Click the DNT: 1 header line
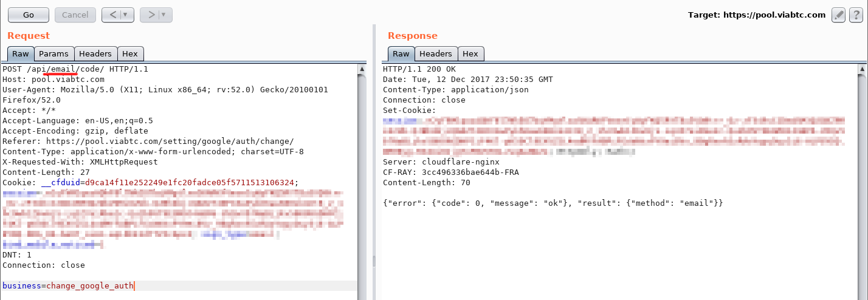The height and width of the screenshot is (300, 868). click(x=17, y=255)
